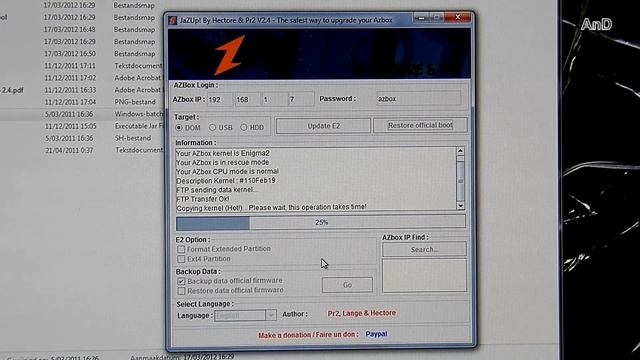This screenshot has height=360, width=640.
Task: Click the third IP field containing 1
Action: [x=274, y=99]
